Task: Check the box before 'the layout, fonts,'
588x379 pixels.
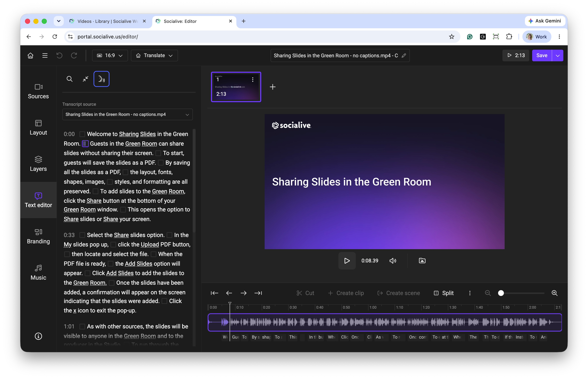Action: (125, 172)
